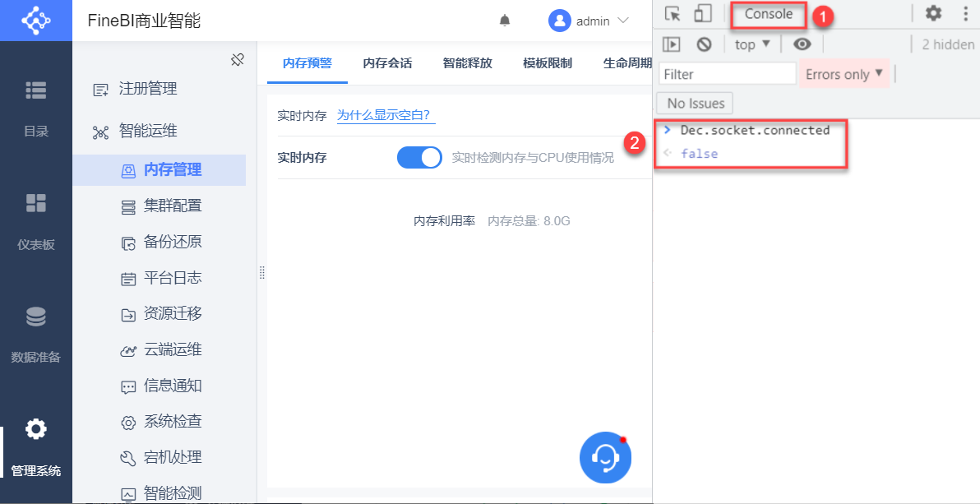Open the DevTools three-dot menu
The image size is (980, 504).
[x=966, y=14]
